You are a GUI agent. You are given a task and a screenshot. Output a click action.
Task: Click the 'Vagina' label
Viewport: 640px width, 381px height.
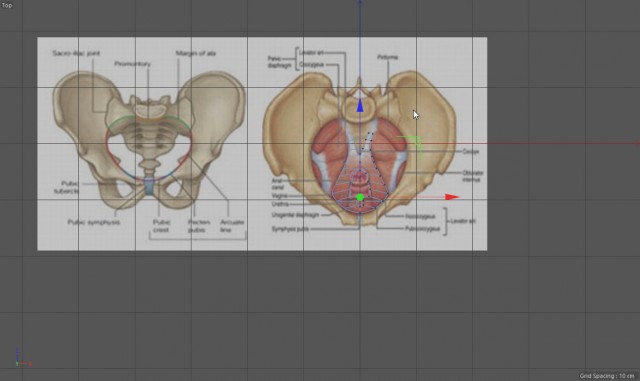(280, 196)
